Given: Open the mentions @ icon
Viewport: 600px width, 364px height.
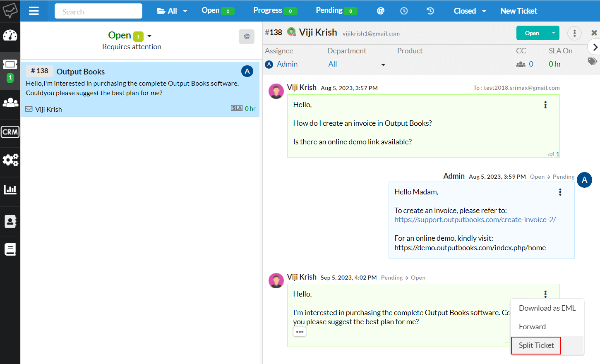Looking at the screenshot, I should click(380, 11).
